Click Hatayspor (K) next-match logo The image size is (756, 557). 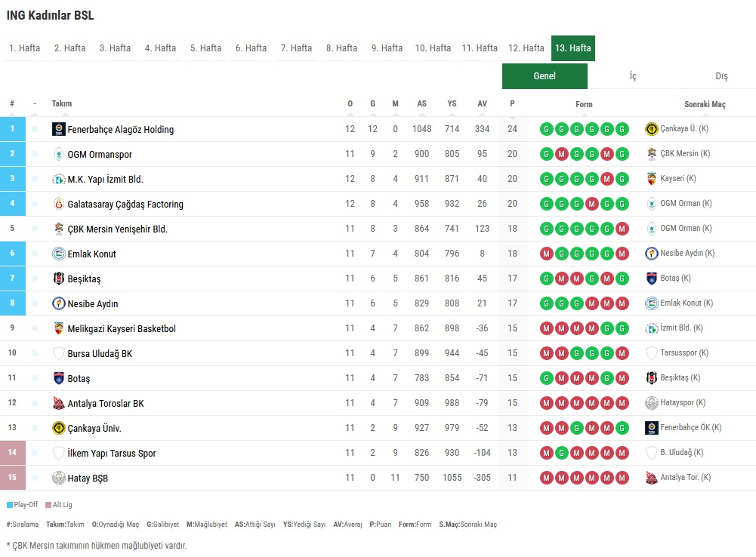pyautogui.click(x=651, y=403)
